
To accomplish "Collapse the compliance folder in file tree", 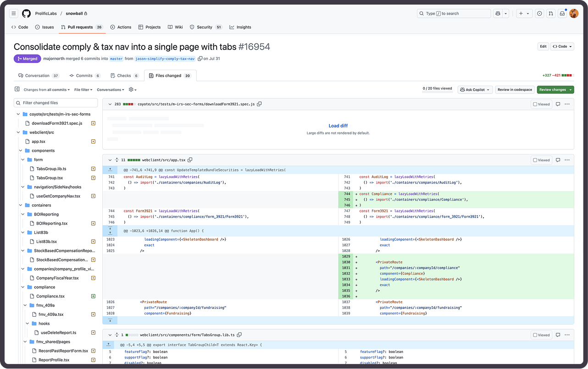I will (x=36, y=287).
